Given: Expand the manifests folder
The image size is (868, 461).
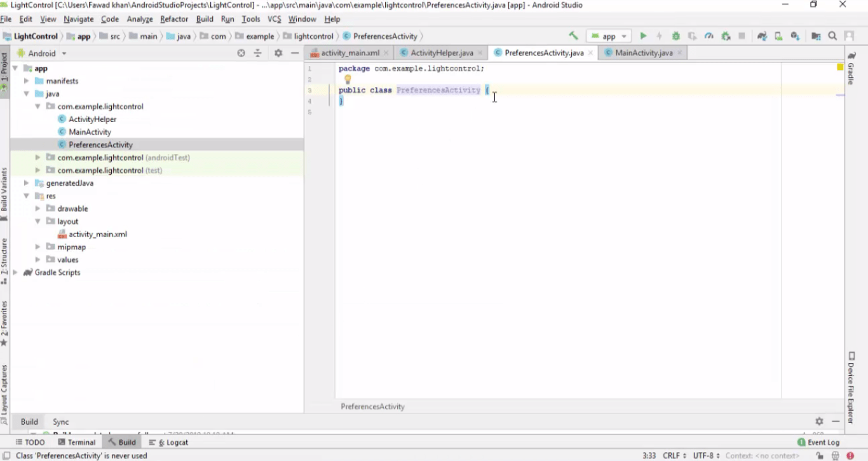Looking at the screenshot, I should (25, 81).
